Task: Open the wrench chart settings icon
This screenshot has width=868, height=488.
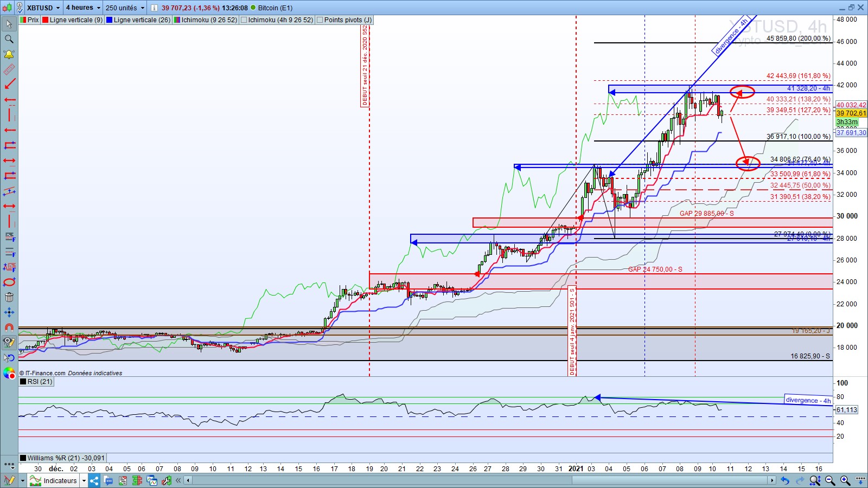Action: click(166, 480)
